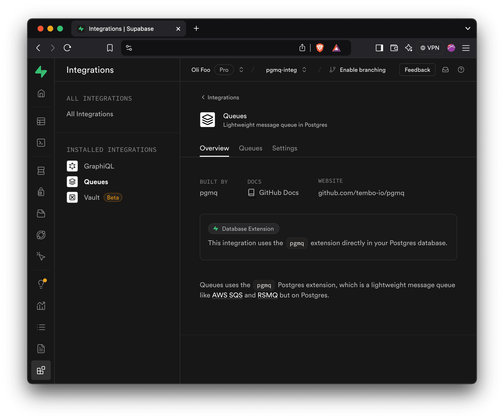Open the Supabase home icon
This screenshot has height=420, width=504.
coord(41,94)
